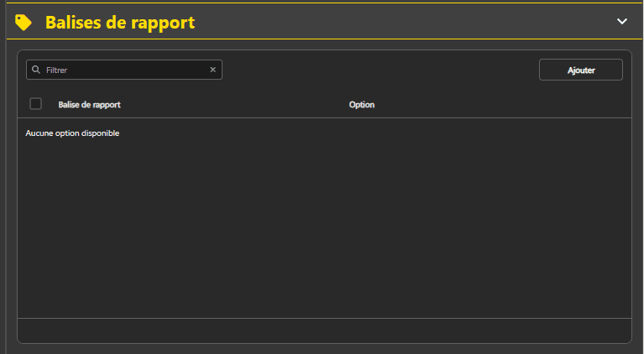The height and width of the screenshot is (354, 644).
Task: Select the Aucune option disponible message
Action: pyautogui.click(x=72, y=133)
